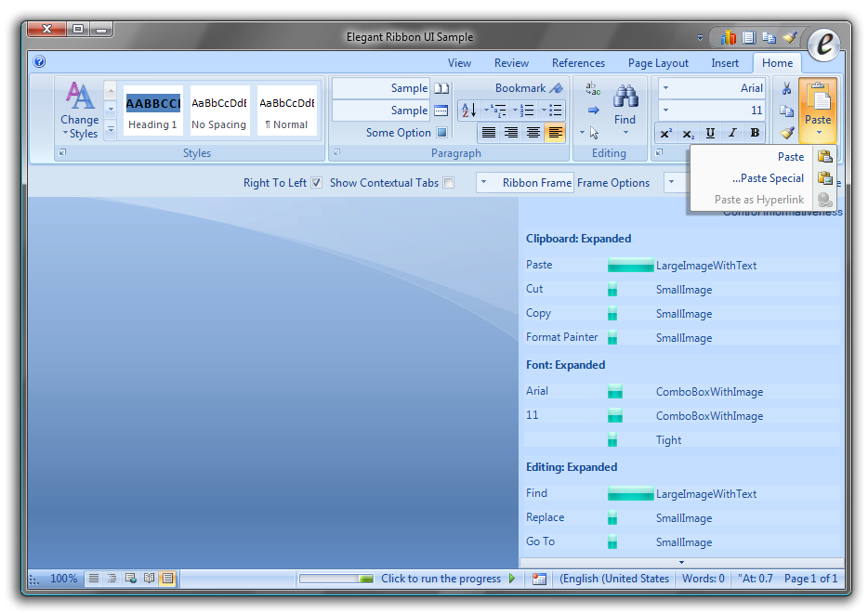Screen dimensions: 868x613
Task: Click the copy icon in quick access toolbar
Action: pyautogui.click(x=769, y=37)
